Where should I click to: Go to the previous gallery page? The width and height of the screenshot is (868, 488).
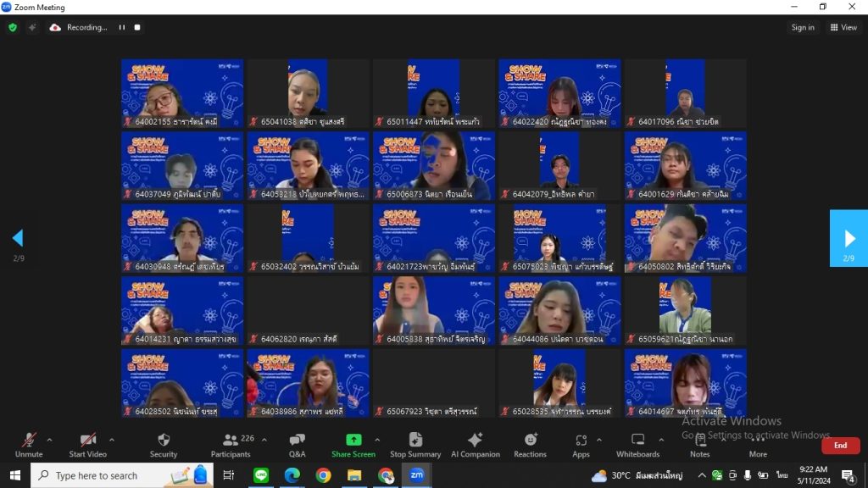[18, 238]
